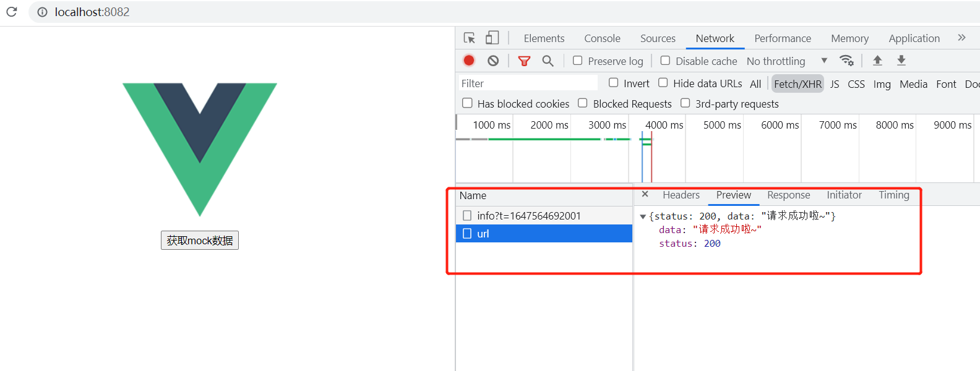Open the network search magnifier icon
The image size is (980, 371).
pos(548,61)
